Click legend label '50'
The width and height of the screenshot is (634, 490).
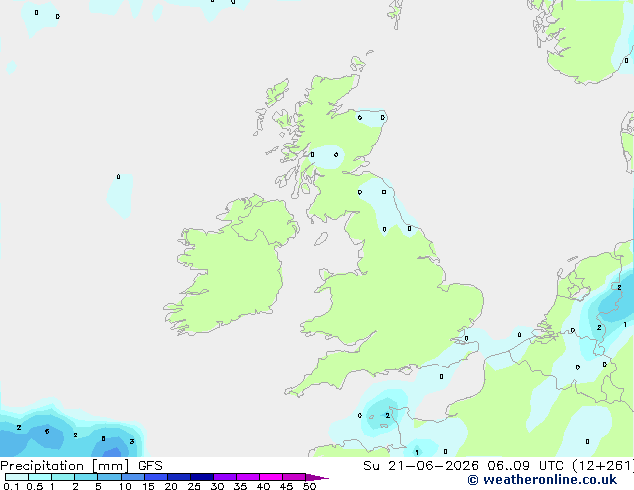309,486
